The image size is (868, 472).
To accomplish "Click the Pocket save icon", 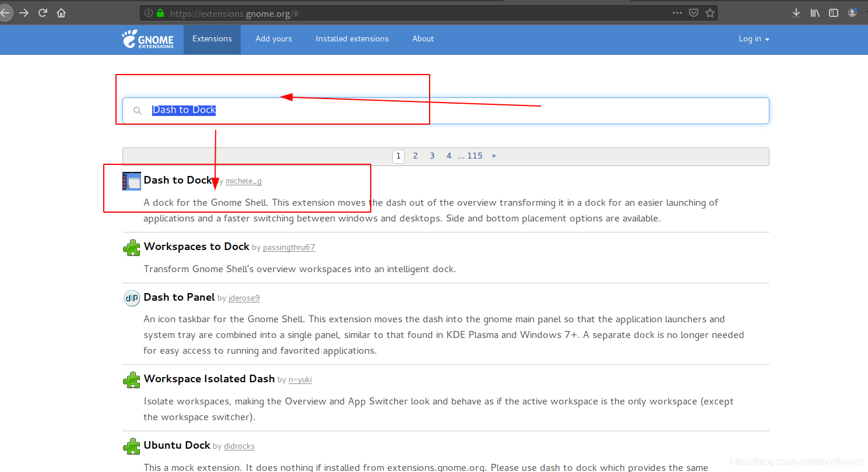I will [x=694, y=13].
